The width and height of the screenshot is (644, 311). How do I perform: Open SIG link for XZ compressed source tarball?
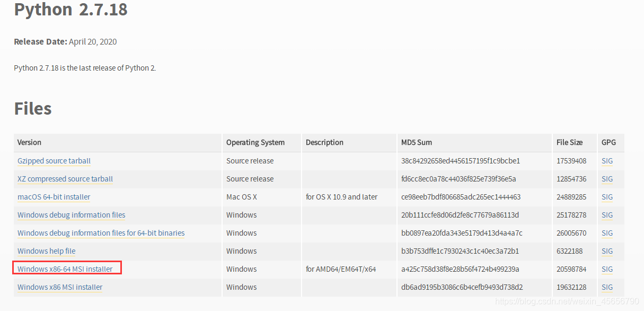coord(607,179)
